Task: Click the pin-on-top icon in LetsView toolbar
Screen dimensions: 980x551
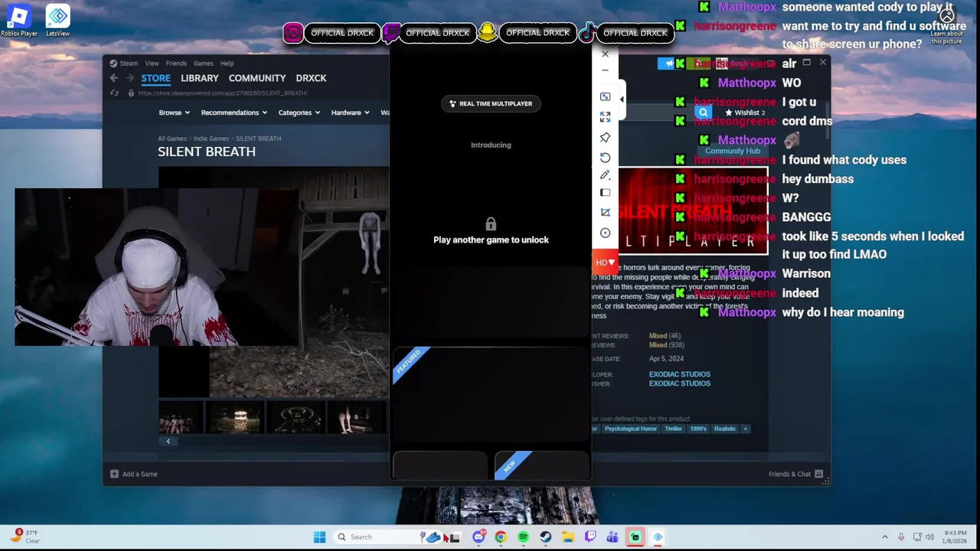Action: tap(605, 137)
